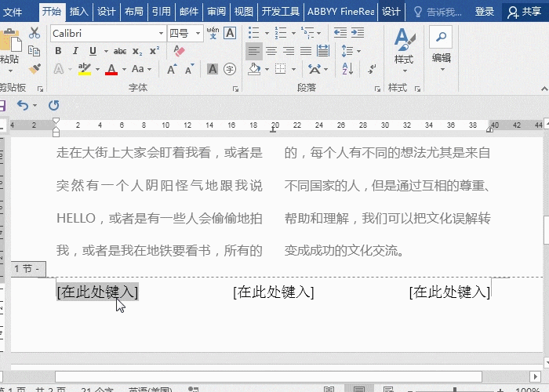This screenshot has width=549, height=392.
Task: Click horizontal scrollbar right arrow
Action: [x=535, y=376]
